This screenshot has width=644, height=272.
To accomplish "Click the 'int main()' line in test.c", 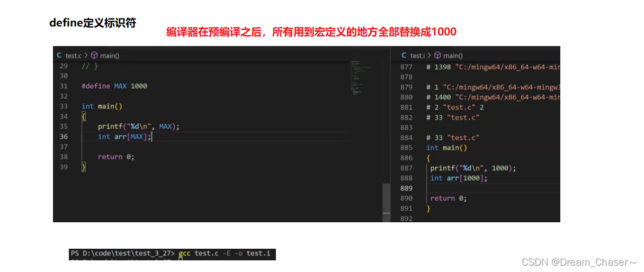I will pos(102,106).
